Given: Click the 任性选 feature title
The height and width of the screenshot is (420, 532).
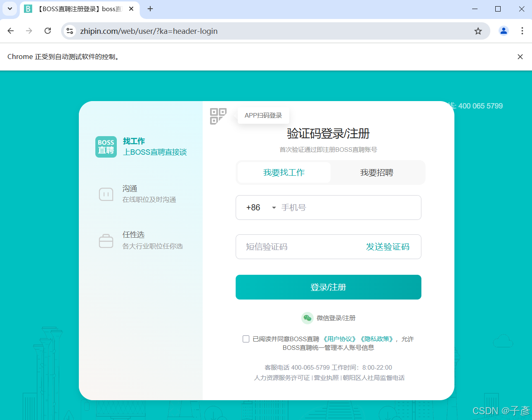Looking at the screenshot, I should (133, 235).
